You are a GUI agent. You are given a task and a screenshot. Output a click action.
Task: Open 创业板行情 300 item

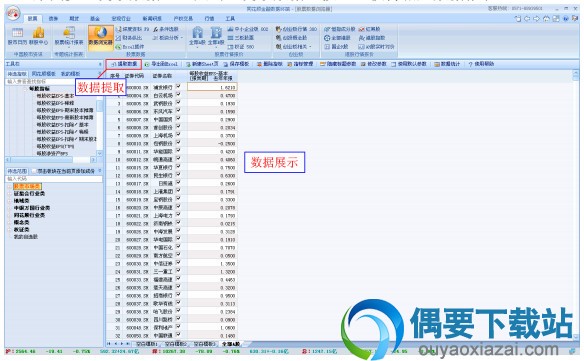(296, 29)
